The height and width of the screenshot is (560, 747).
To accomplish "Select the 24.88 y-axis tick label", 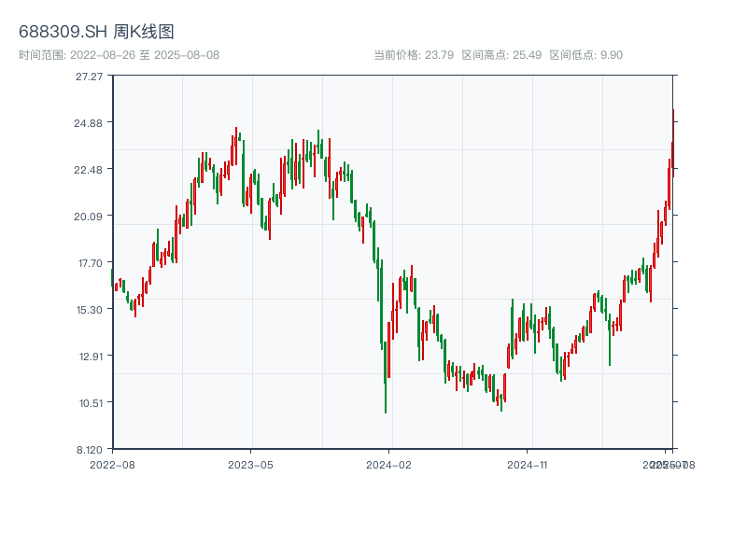I will point(90,123).
